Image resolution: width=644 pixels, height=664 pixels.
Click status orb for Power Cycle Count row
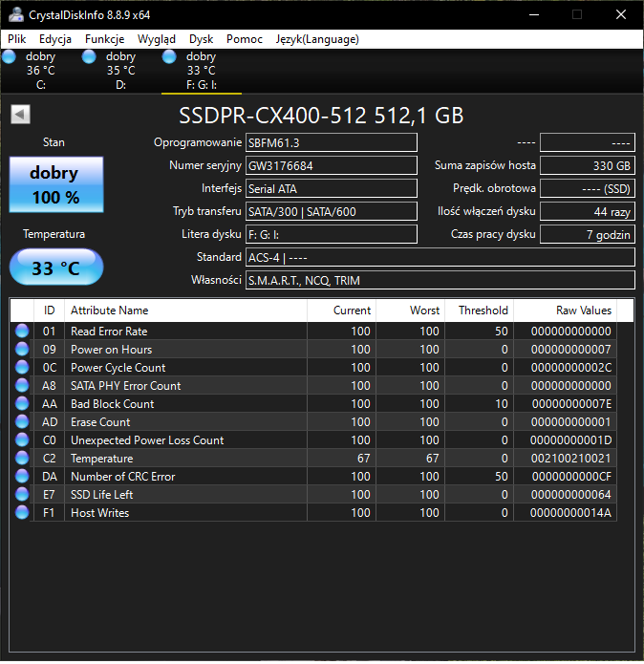point(22,367)
